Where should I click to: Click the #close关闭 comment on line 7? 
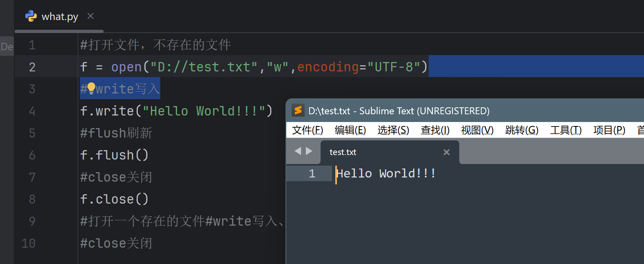click(x=116, y=177)
